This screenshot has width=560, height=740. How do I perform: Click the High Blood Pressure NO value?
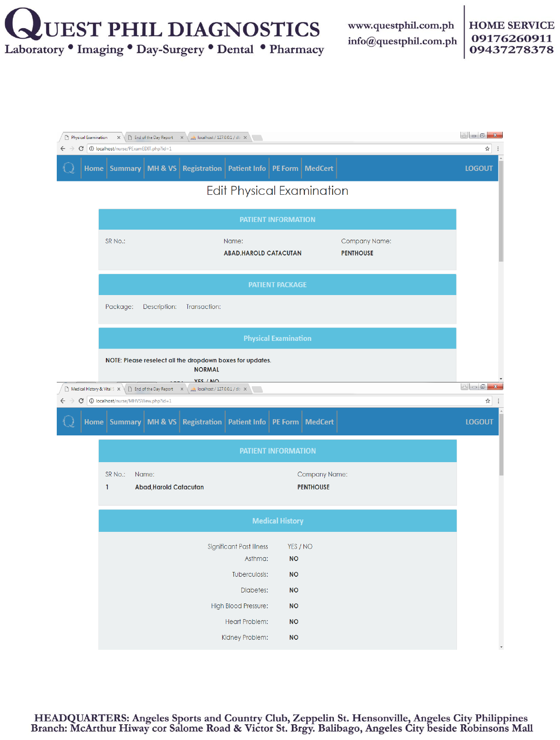pyautogui.click(x=294, y=606)
